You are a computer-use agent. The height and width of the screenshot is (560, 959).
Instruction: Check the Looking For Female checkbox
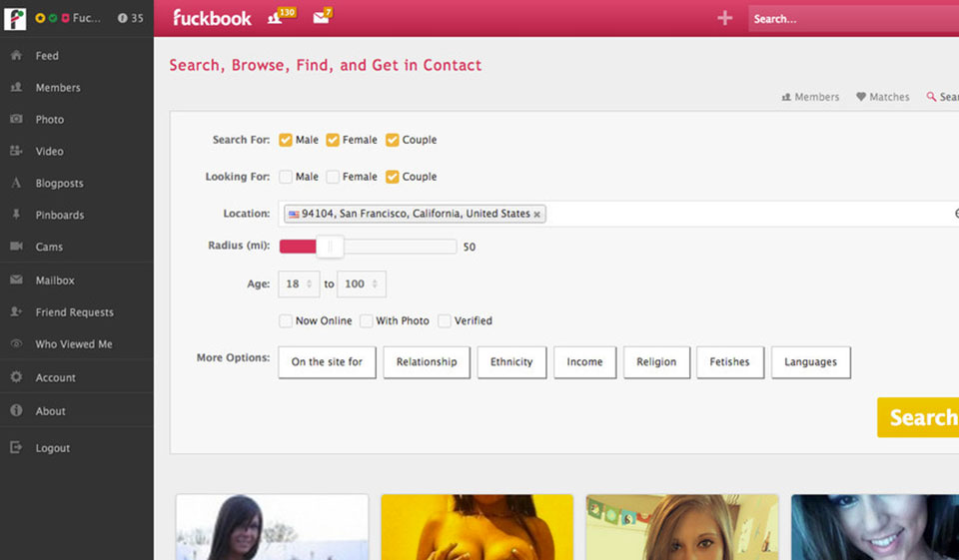pyautogui.click(x=333, y=177)
